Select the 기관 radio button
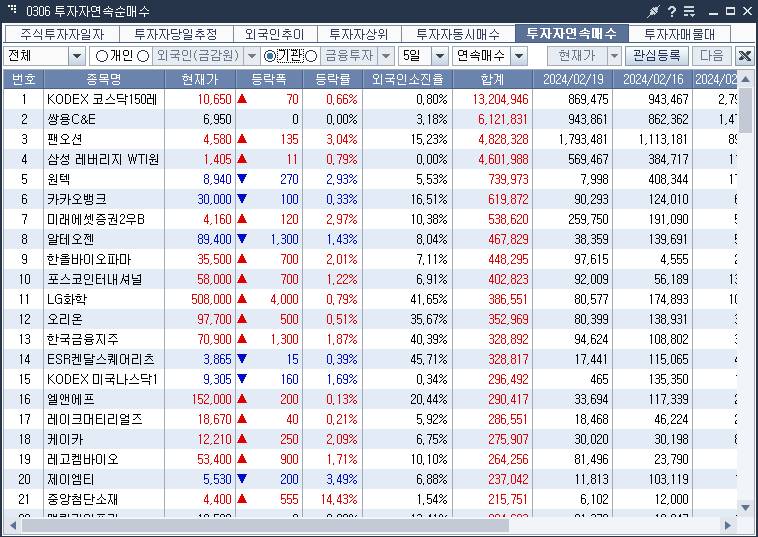Viewport: 758px width, 537px height. coord(270,56)
